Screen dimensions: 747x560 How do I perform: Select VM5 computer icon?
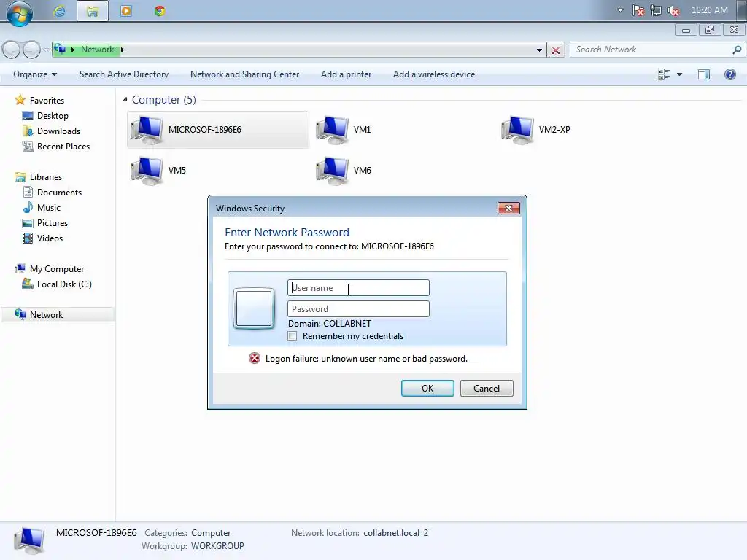(x=147, y=171)
